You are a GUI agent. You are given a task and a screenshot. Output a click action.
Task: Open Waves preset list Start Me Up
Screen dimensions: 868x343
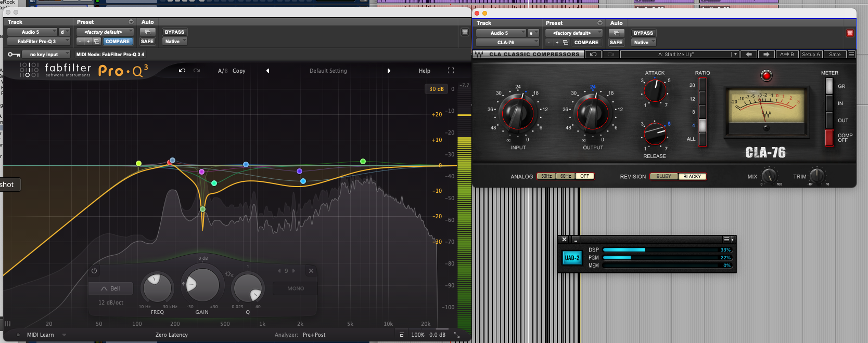[680, 54]
